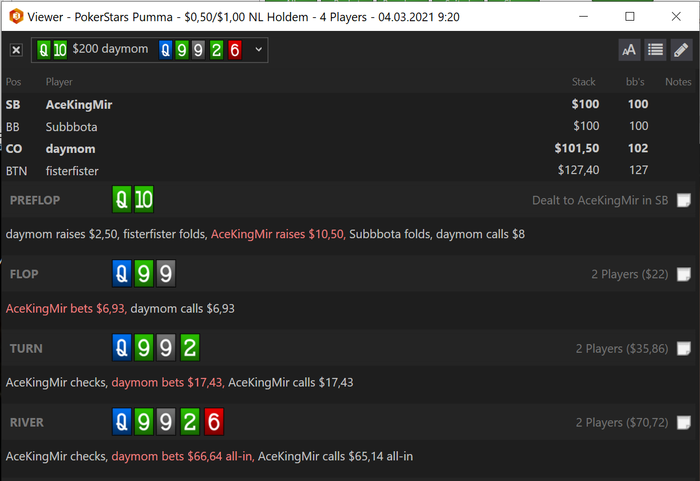Click 'AceKingMir calls $65,14 all-in' text
The height and width of the screenshot is (481, 700).
click(x=335, y=456)
